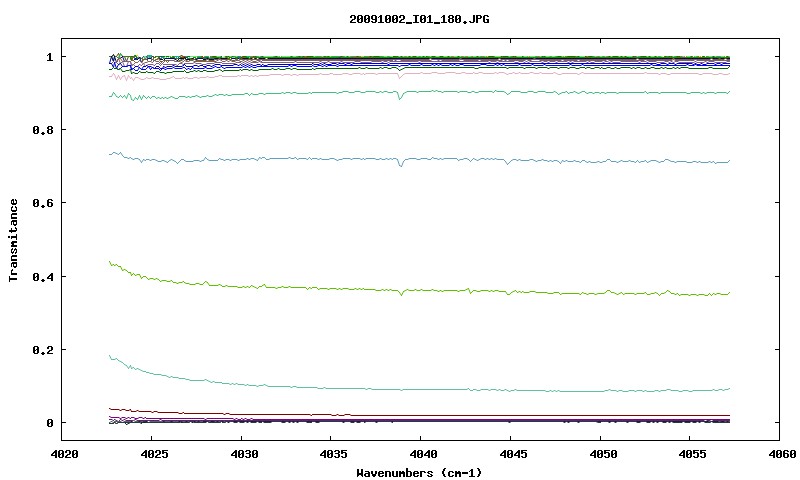Click the x-axis tick label 4055
800x480 pixels.
693,454
